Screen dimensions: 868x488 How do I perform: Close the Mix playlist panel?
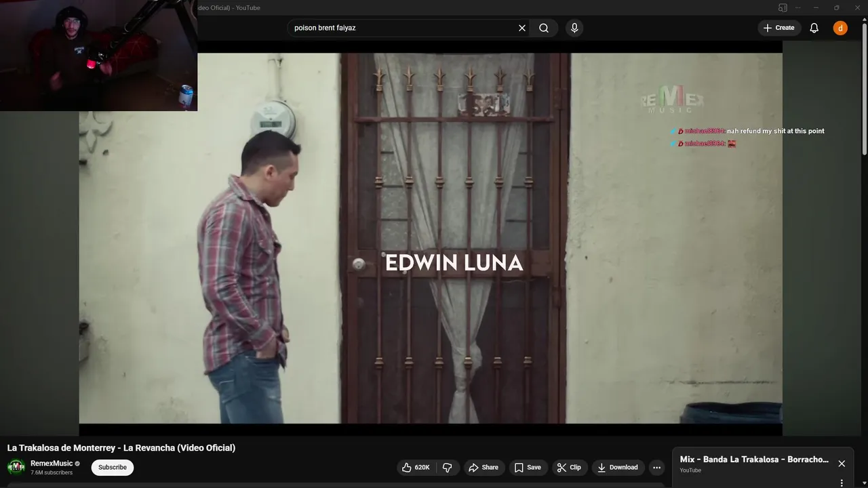(x=842, y=464)
